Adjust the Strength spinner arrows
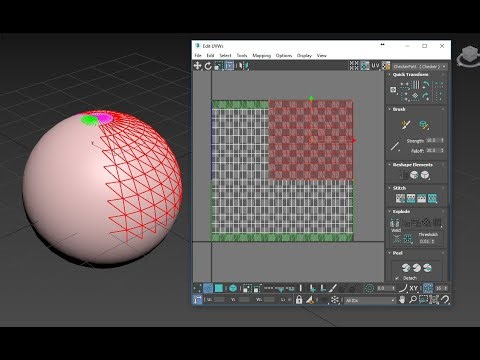 click(x=442, y=141)
